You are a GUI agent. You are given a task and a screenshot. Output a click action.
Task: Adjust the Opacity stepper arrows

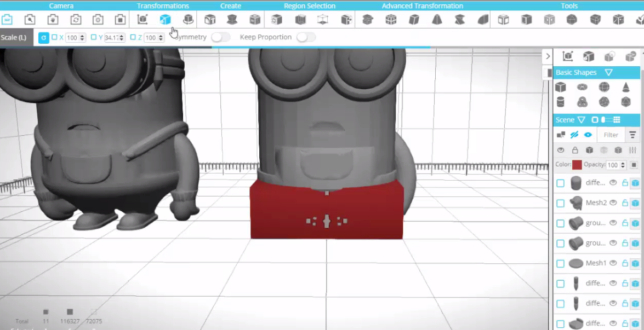[x=623, y=165]
